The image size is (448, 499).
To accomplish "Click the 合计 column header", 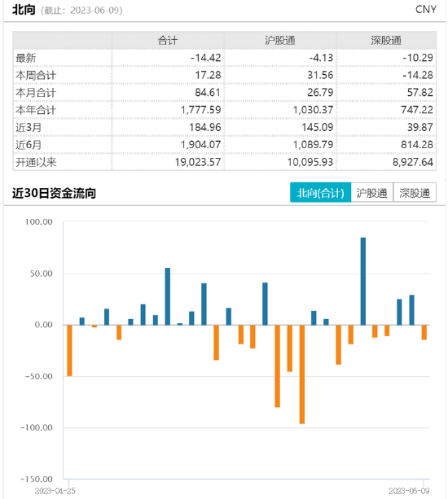I will 168,41.
